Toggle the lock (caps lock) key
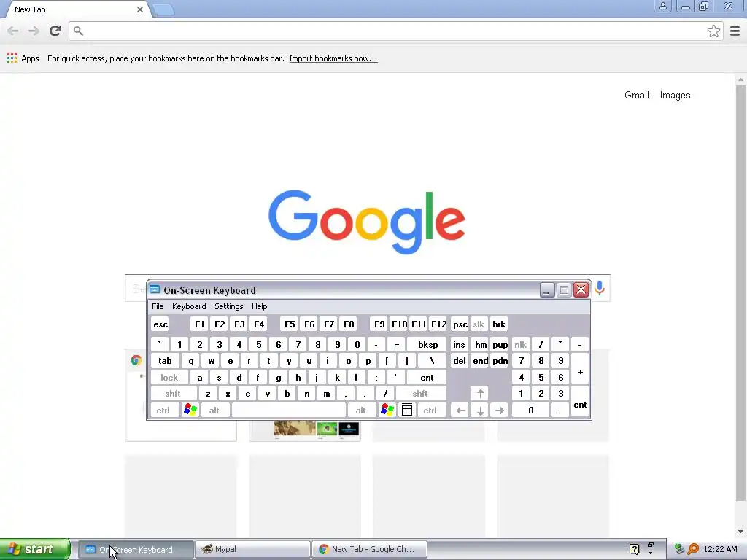747x560 pixels. pos(169,378)
